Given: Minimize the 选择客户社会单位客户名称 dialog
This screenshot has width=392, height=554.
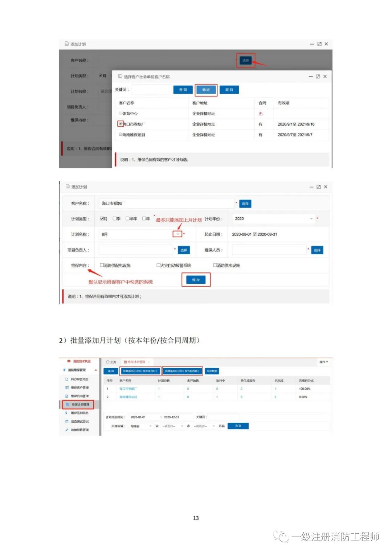Looking at the screenshot, I should (x=311, y=77).
